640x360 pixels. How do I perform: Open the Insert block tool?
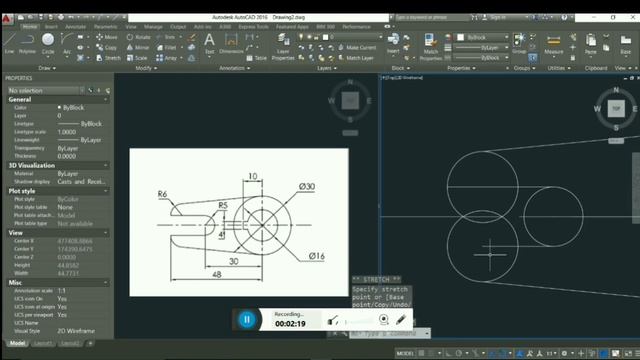(393, 43)
